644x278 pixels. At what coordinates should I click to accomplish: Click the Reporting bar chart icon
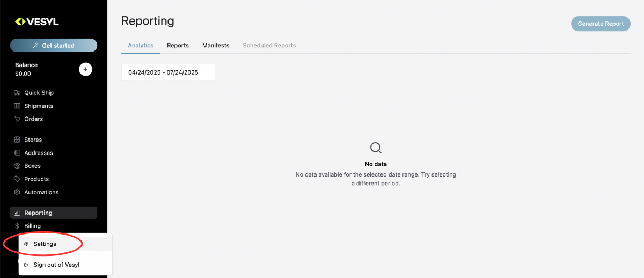pos(17,213)
